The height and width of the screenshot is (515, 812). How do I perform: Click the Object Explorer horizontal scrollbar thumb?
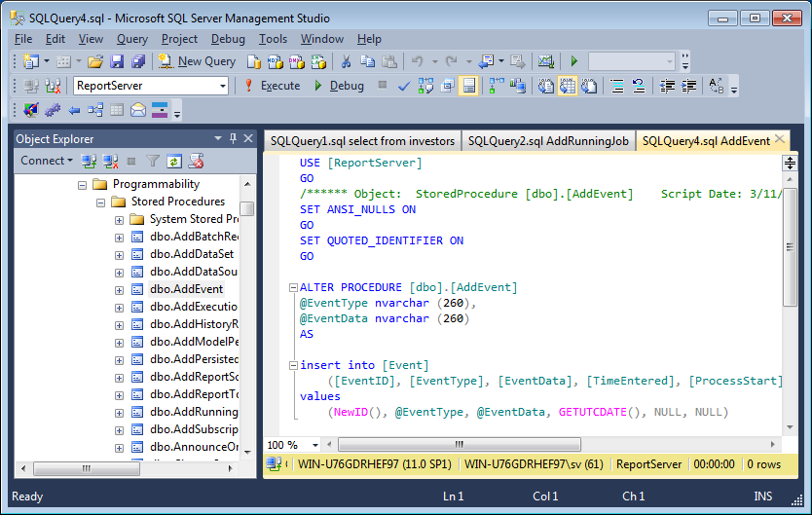click(87, 468)
